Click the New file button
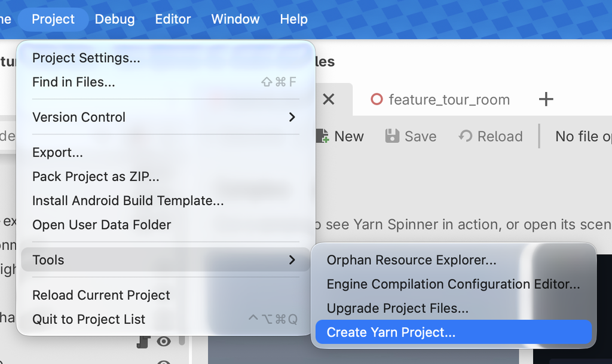This screenshot has height=364, width=612. 340,136
